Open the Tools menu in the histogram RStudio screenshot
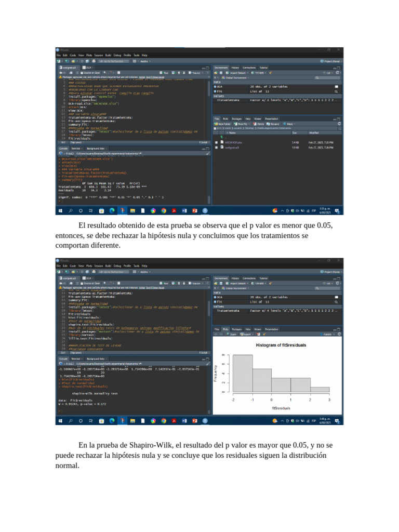This screenshot has width=399, height=532. [x=137, y=266]
